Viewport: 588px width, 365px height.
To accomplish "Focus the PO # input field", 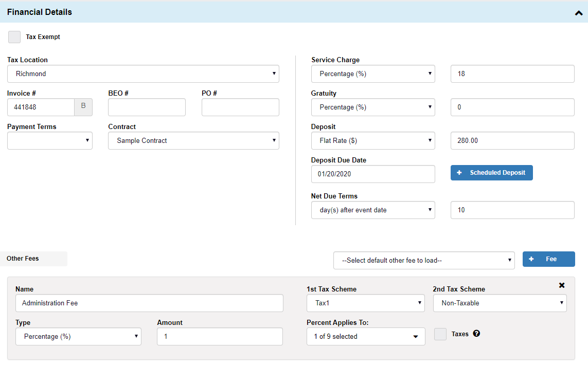I will 240,107.
